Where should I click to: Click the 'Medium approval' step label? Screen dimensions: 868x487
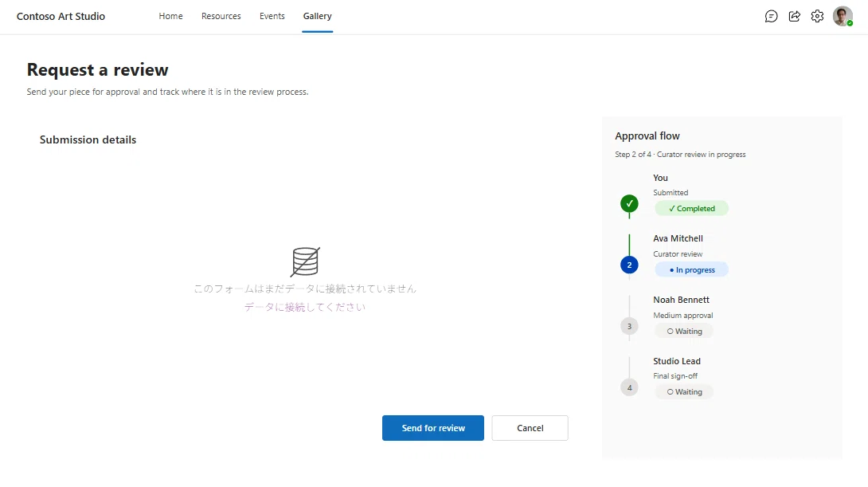pyautogui.click(x=683, y=316)
